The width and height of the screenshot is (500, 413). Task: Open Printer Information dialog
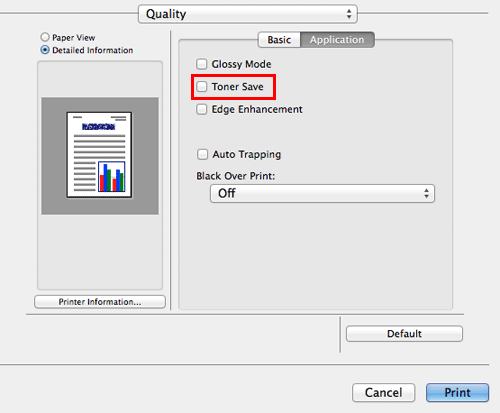coord(100,302)
